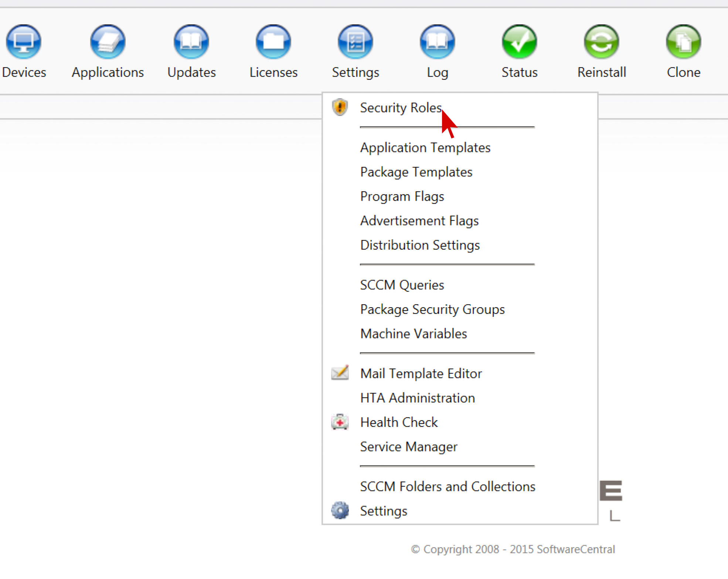
Task: Choose Package Security Groups entry
Action: (x=432, y=309)
